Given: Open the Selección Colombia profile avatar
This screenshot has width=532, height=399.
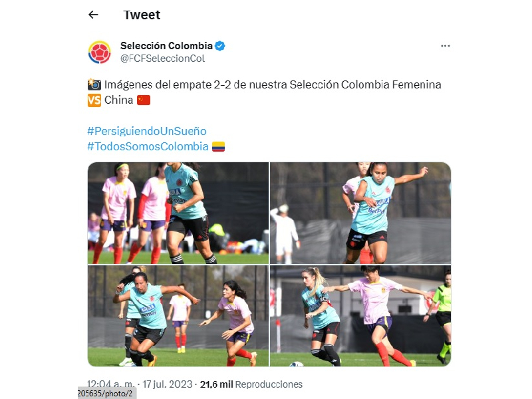Looking at the screenshot, I should click(99, 53).
